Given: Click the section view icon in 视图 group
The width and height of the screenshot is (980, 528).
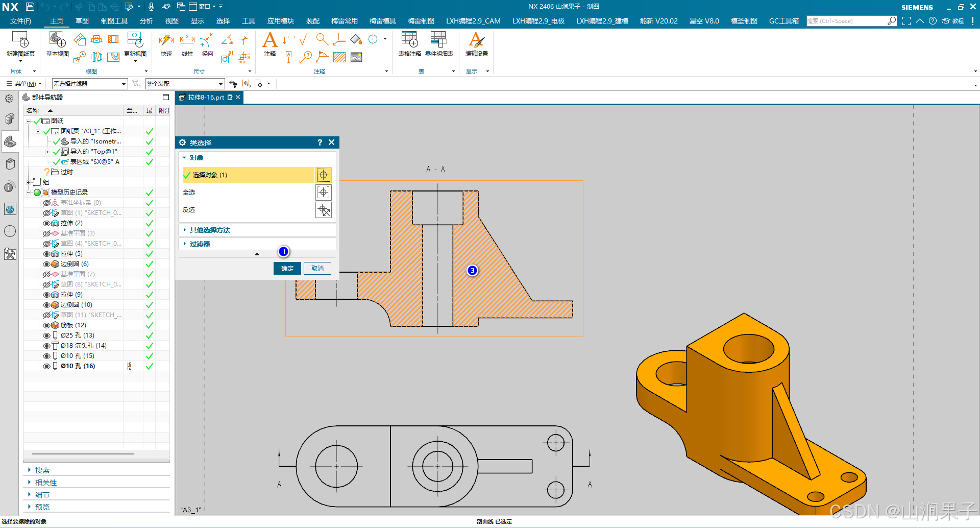Looking at the screenshot, I should pyautogui.click(x=113, y=39).
